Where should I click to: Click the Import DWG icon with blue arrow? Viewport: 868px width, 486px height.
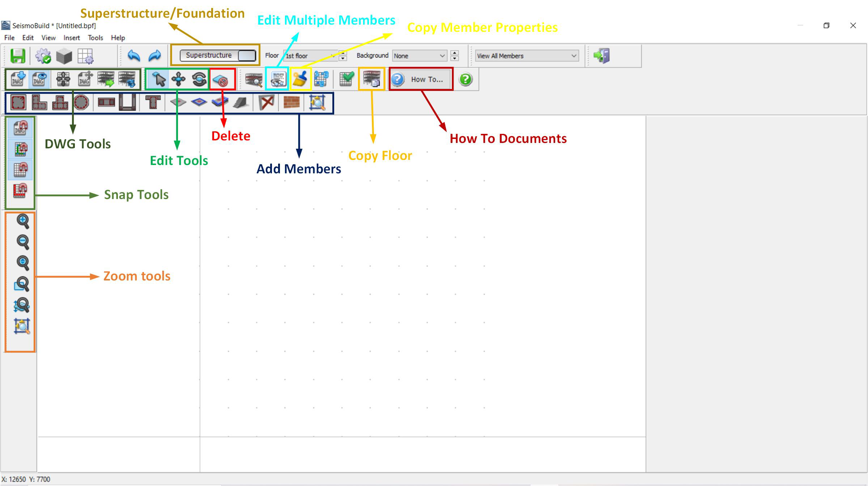pyautogui.click(x=18, y=79)
